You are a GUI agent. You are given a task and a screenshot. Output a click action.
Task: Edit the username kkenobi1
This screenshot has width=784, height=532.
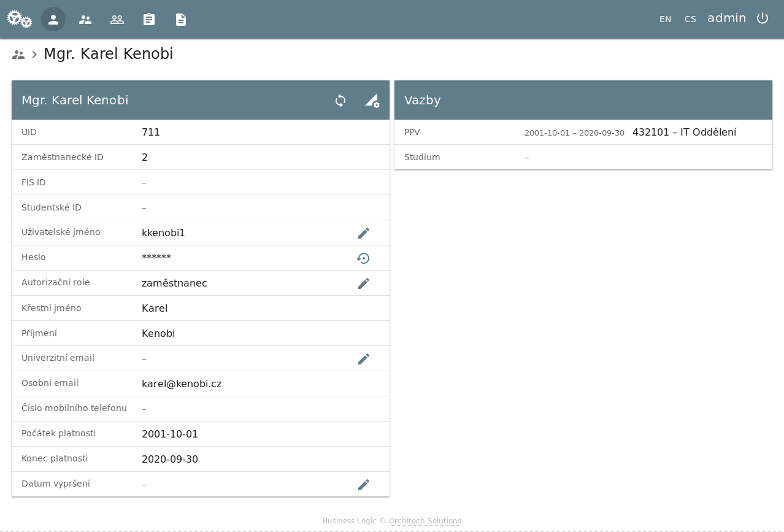point(364,233)
